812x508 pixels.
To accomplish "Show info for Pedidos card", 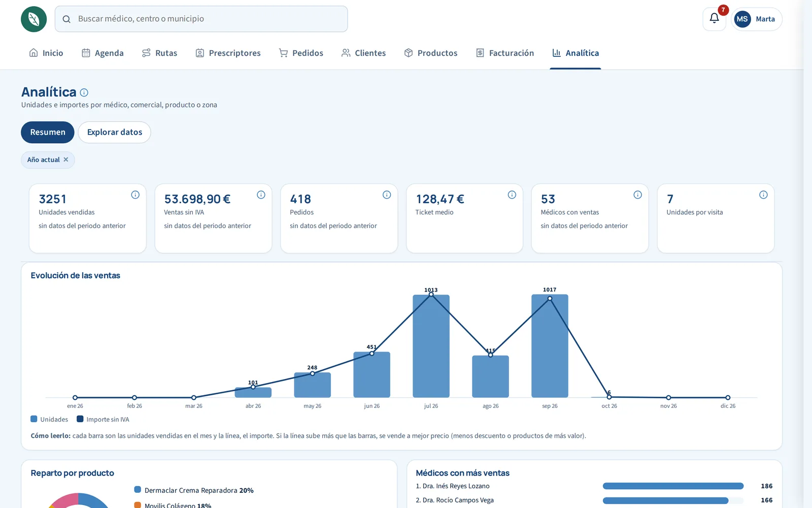I will tap(387, 195).
